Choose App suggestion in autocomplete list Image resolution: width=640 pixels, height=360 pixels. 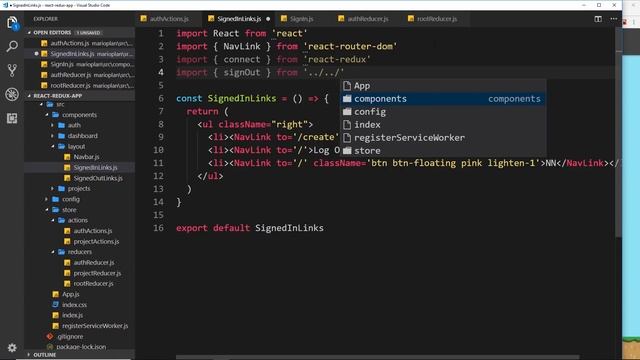(x=443, y=86)
